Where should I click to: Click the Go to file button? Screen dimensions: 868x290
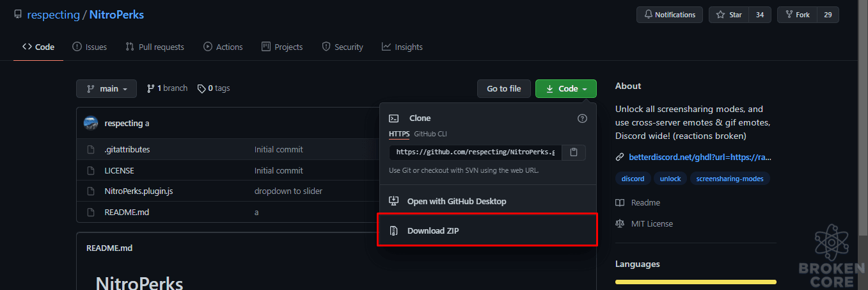point(504,89)
